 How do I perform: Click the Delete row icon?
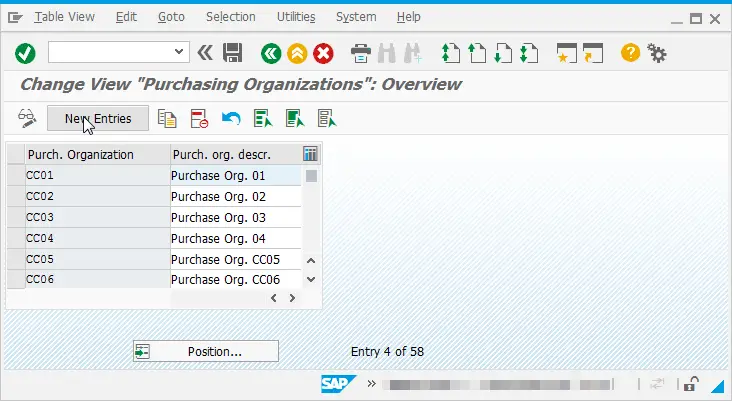199,119
